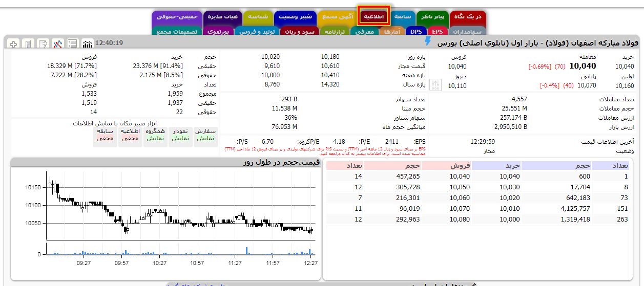Switch to the پیام ناظر tab

[x=432, y=17]
